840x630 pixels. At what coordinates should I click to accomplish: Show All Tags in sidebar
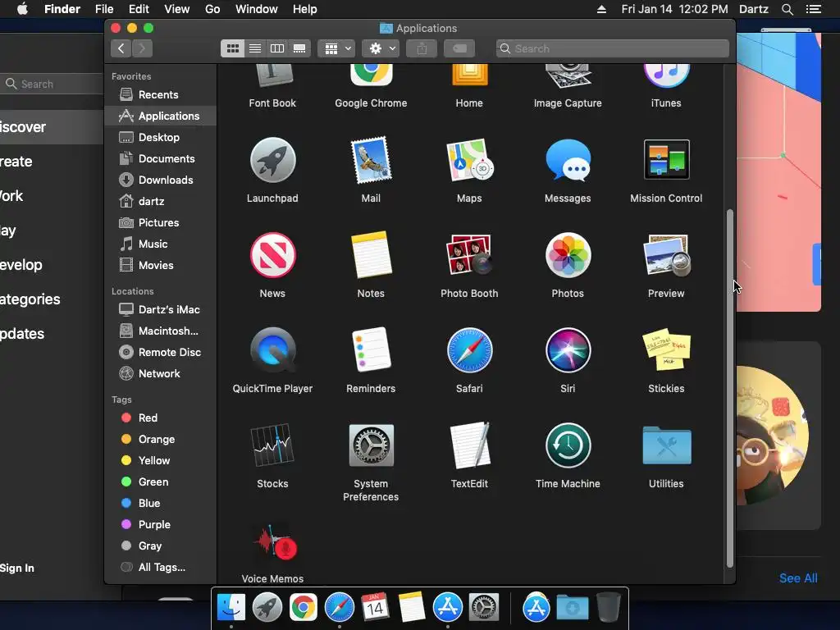click(161, 568)
